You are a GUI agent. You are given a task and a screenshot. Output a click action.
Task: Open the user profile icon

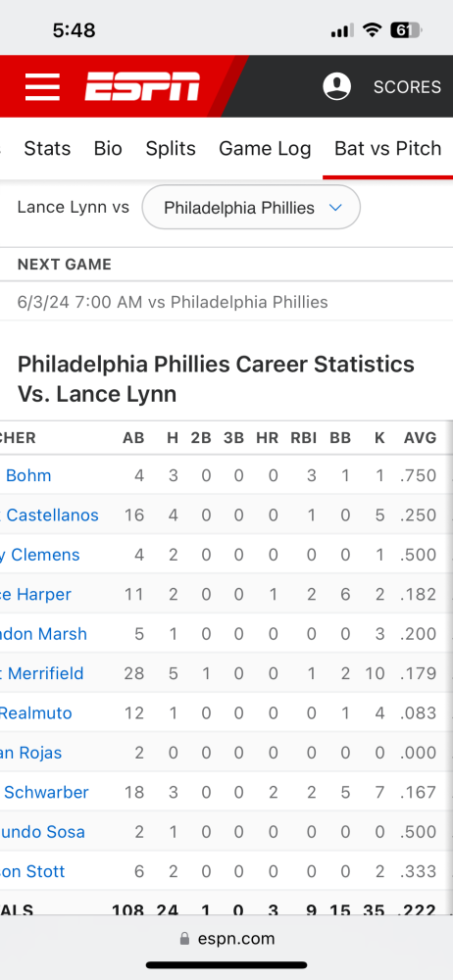click(336, 86)
